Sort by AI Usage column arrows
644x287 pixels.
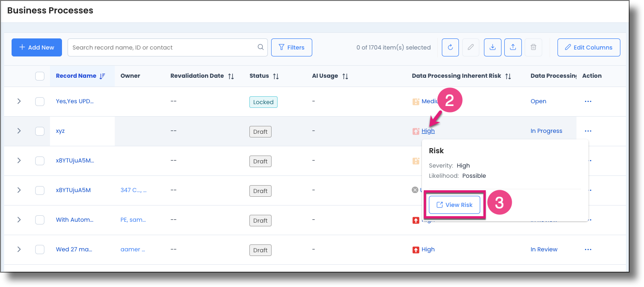(345, 76)
